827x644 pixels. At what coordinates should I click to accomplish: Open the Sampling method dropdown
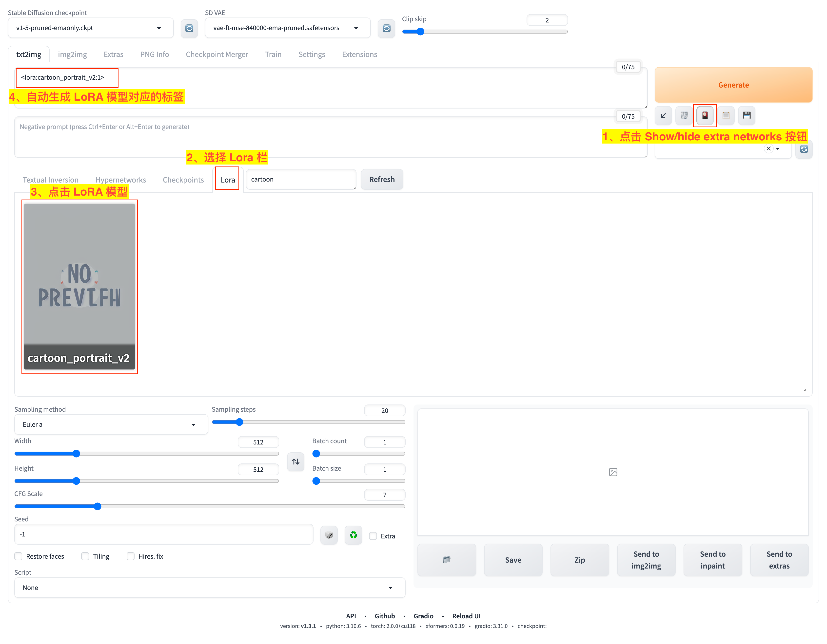click(x=111, y=424)
